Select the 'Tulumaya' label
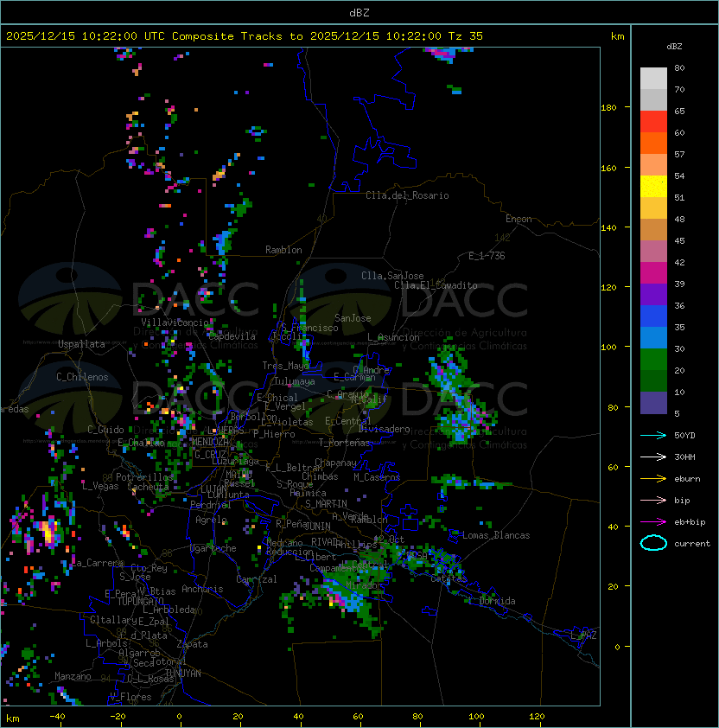Viewport: 719px width, 728px height. tap(295, 381)
